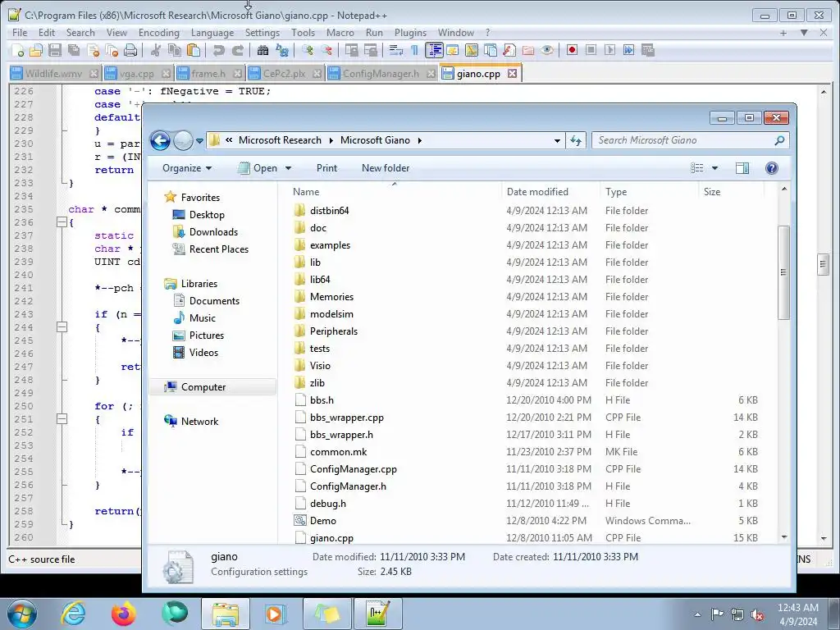Click the Undo arrow in Notepad++ toolbar
Image resolution: width=840 pixels, height=630 pixels.
pyautogui.click(x=218, y=50)
